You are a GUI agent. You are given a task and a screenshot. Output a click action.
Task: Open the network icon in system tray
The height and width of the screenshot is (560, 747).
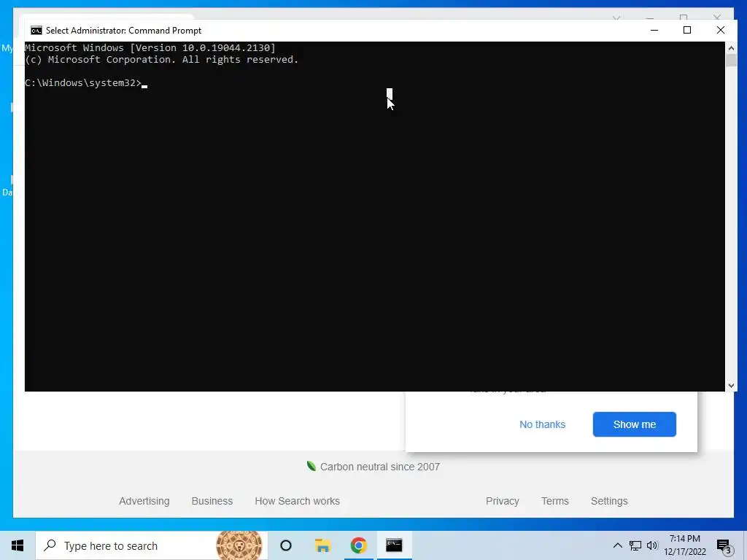(x=635, y=545)
